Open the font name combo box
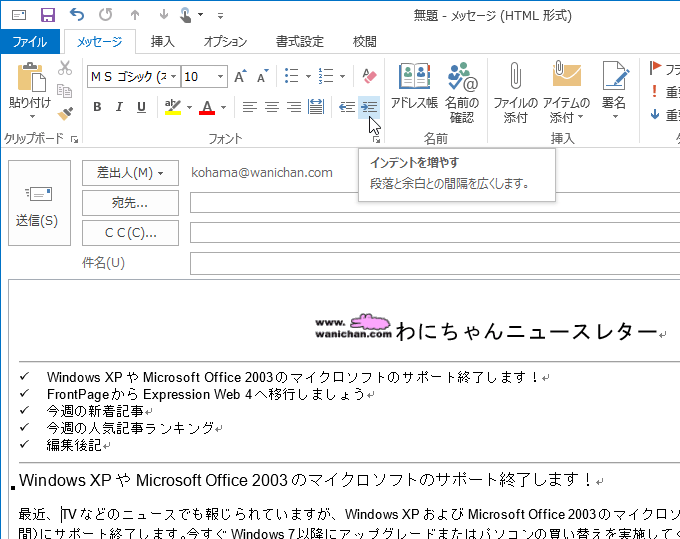This screenshot has height=539, width=680. [x=134, y=77]
